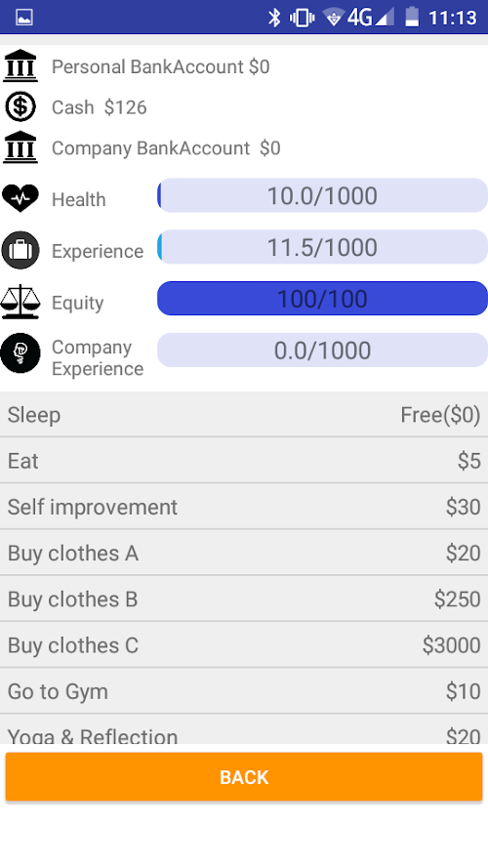Image resolution: width=488 pixels, height=868 pixels.
Task: Choose Buy clothes A for $20
Action: 244,553
